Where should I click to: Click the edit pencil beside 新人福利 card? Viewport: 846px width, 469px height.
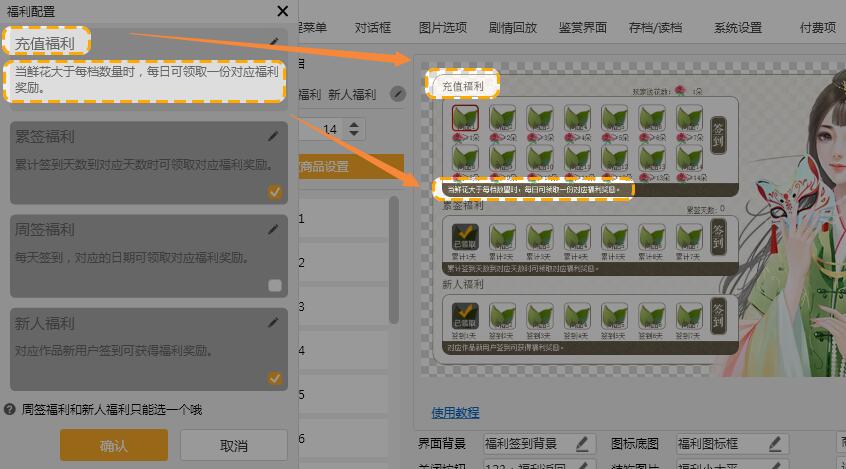coord(274,323)
